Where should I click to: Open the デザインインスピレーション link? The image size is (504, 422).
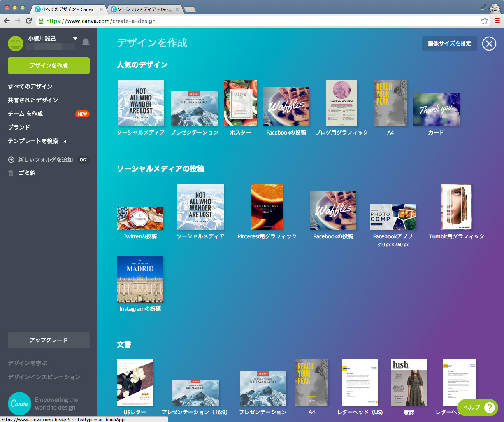point(44,377)
